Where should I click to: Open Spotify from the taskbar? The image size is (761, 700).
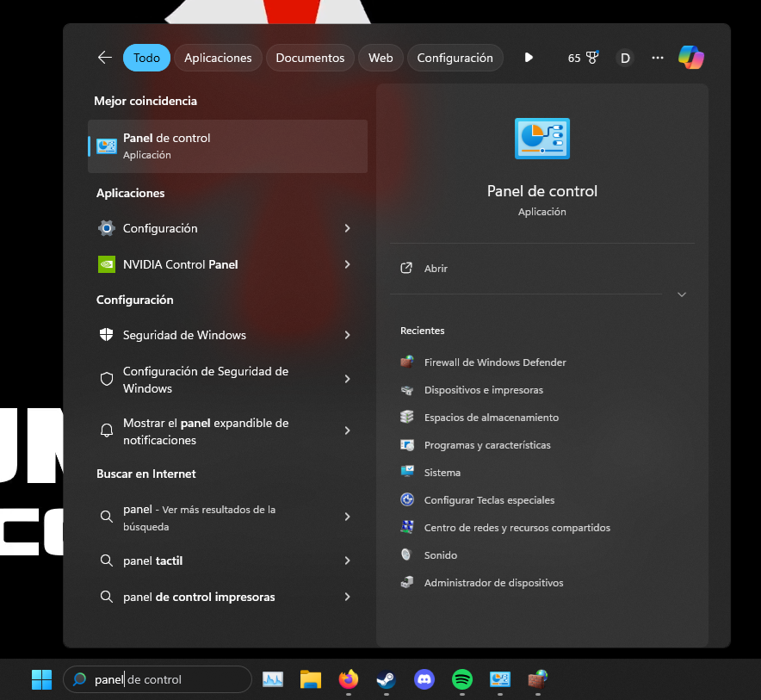tap(462, 679)
